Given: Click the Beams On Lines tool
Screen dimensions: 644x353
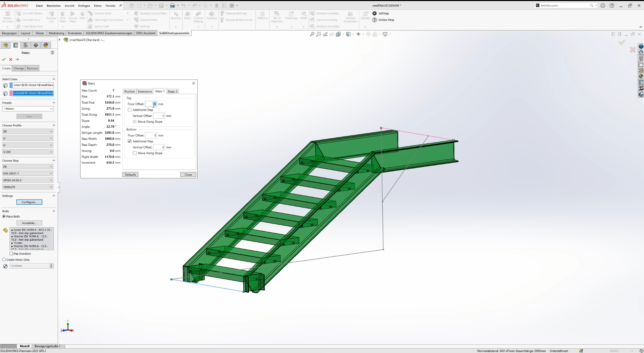Looking at the screenshot, I should coord(7,17).
